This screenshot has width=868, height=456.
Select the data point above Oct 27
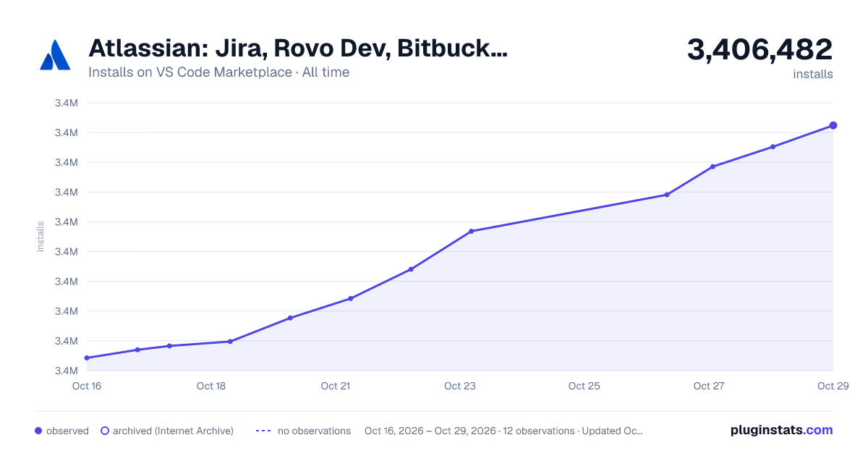click(712, 166)
